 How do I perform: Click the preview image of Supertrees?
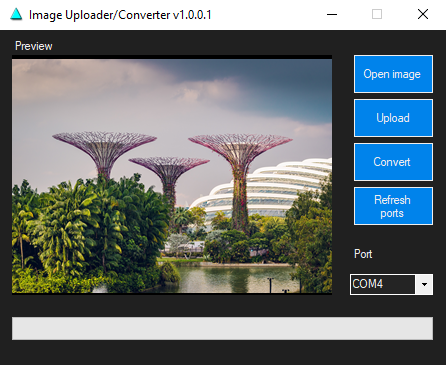pos(172,176)
